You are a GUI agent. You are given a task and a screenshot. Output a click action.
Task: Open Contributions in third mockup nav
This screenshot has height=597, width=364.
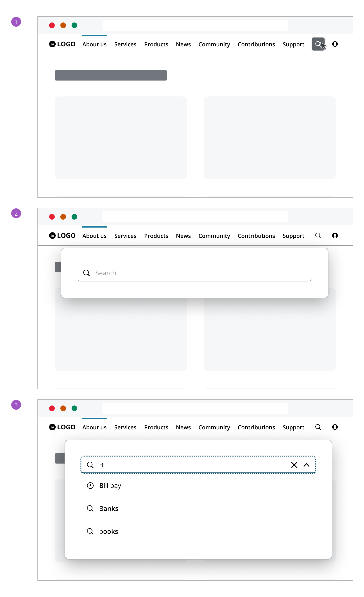(x=256, y=427)
